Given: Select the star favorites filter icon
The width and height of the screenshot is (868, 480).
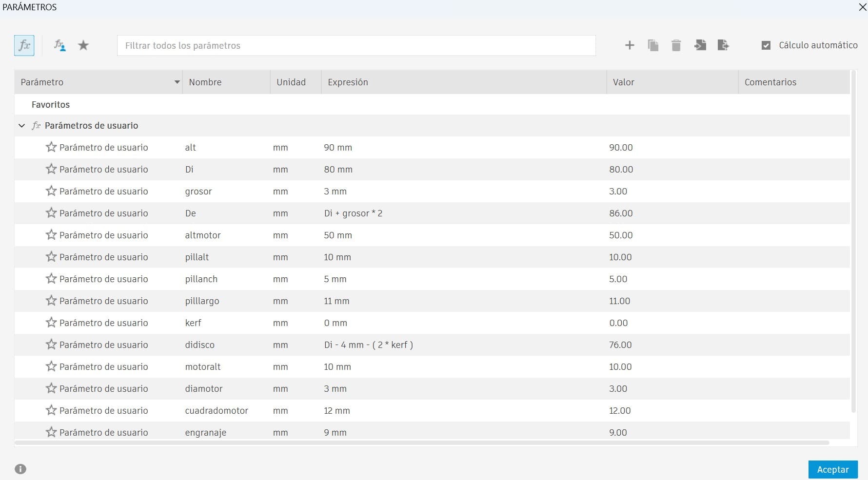Looking at the screenshot, I should [83, 45].
